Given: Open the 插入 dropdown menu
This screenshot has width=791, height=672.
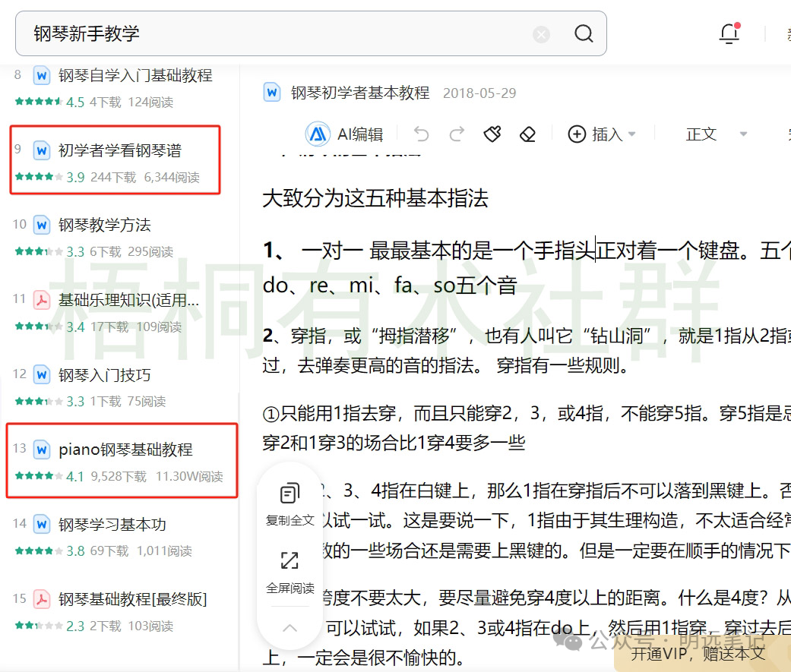Looking at the screenshot, I should point(602,134).
